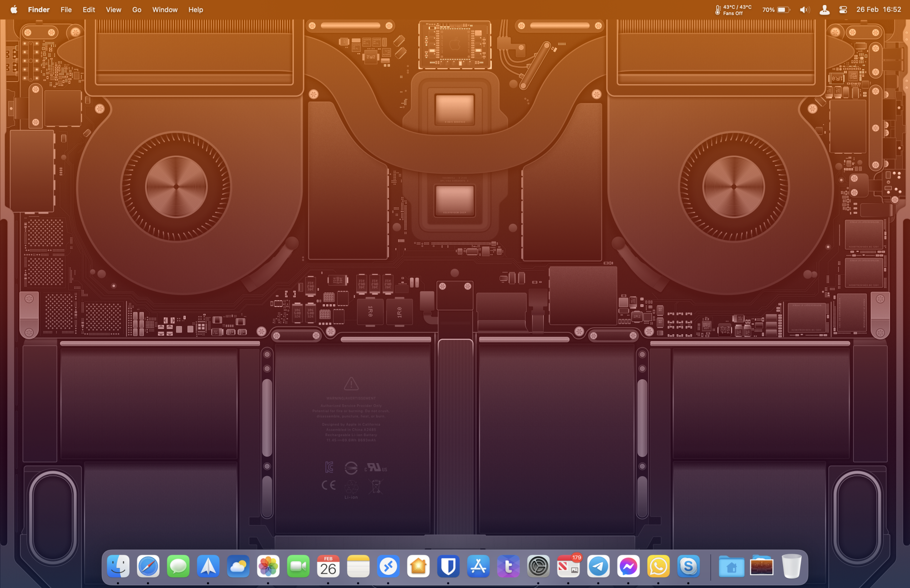Launch Skype from the Dock
This screenshot has width=910, height=588.
688,567
